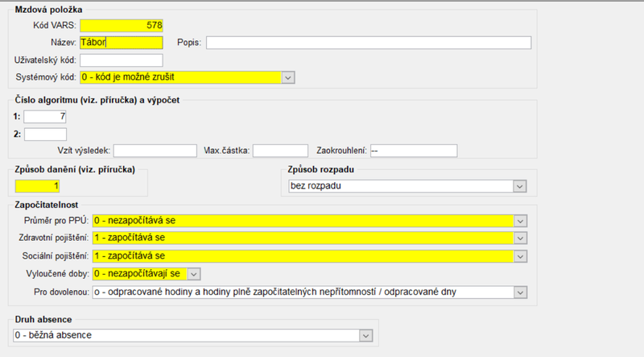The width and height of the screenshot is (644, 357).
Task: Click algorithm field 1 showing 7
Action: [45, 117]
